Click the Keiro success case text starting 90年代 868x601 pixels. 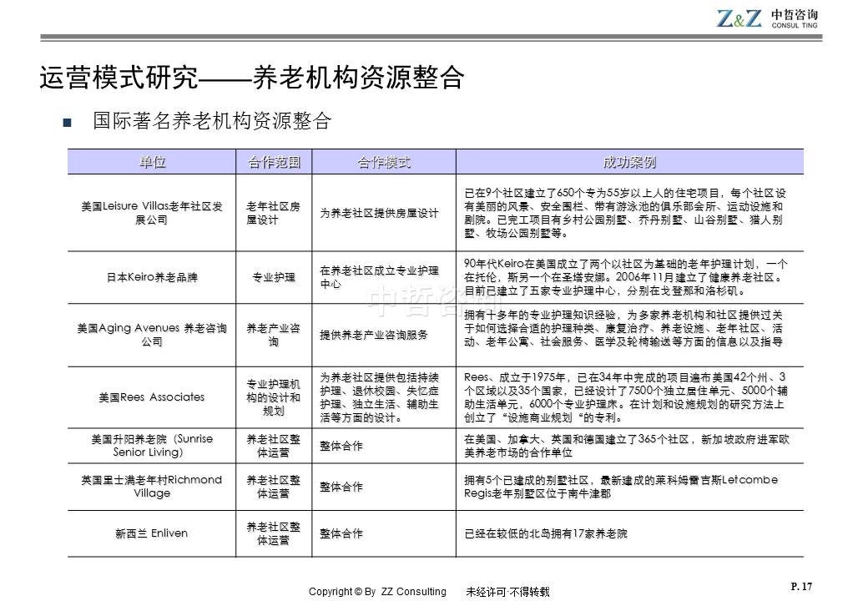point(625,277)
